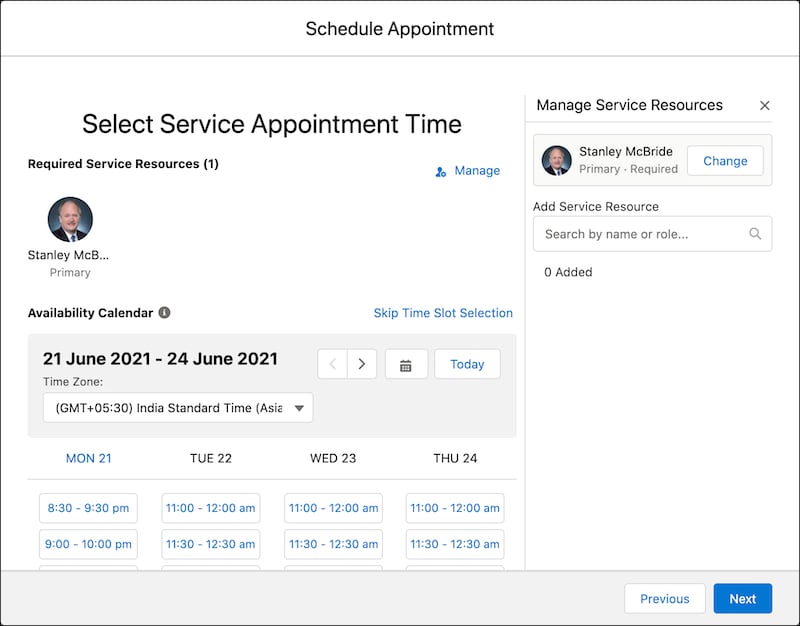Select the MON 21 day header
800x626 pixels.
click(88, 458)
